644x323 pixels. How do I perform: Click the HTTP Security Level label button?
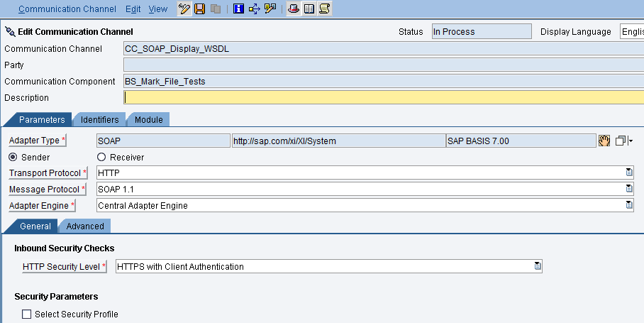pyautogui.click(x=64, y=266)
